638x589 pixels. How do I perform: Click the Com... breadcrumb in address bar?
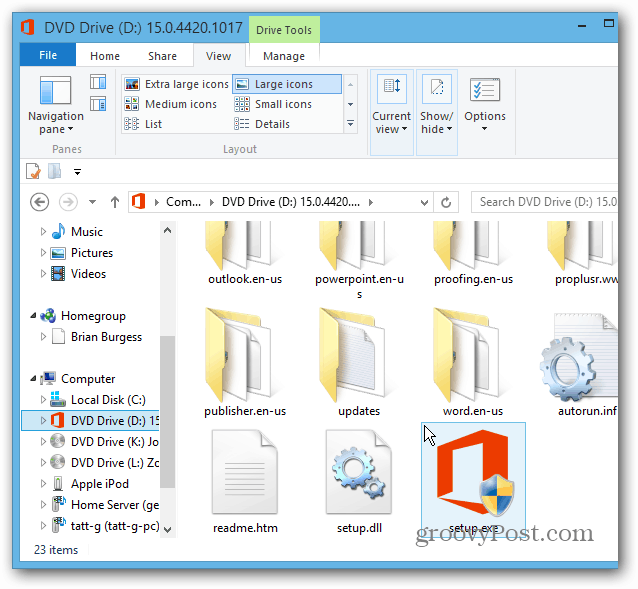point(183,202)
